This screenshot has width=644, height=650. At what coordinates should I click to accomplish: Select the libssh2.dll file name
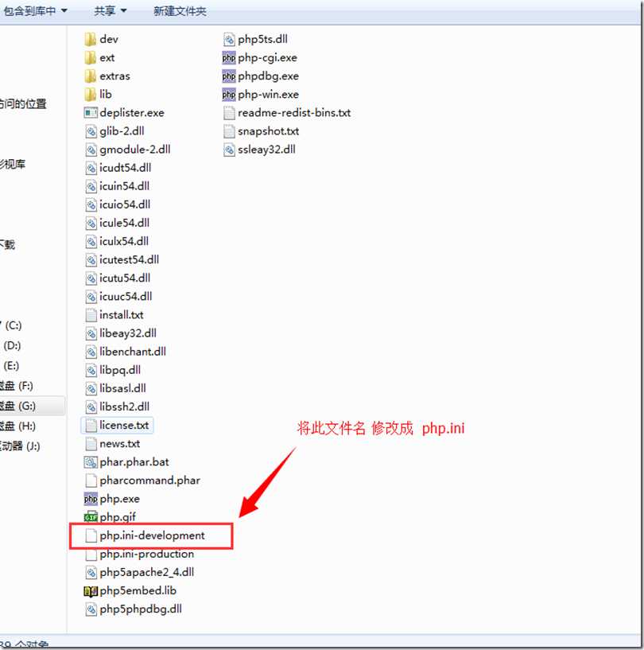click(125, 407)
